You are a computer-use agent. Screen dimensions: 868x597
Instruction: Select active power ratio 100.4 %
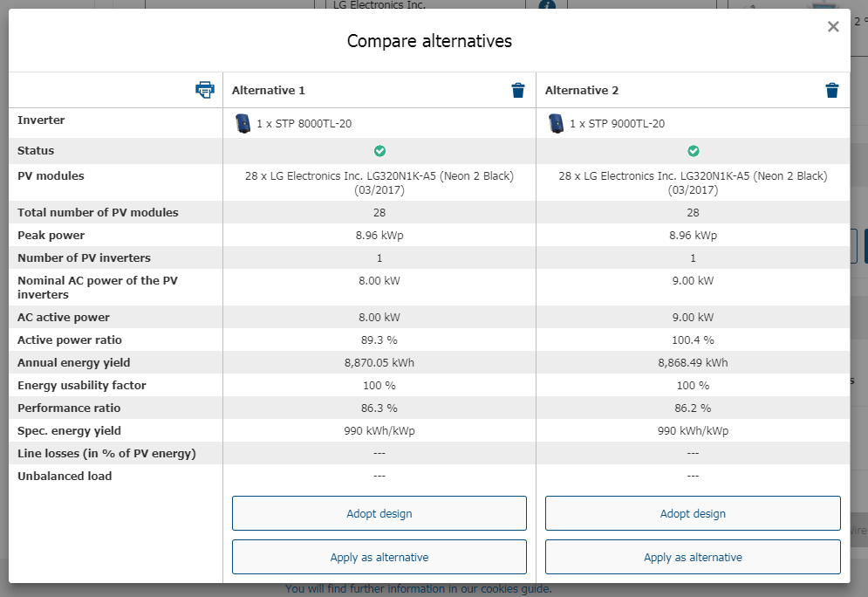click(x=693, y=340)
